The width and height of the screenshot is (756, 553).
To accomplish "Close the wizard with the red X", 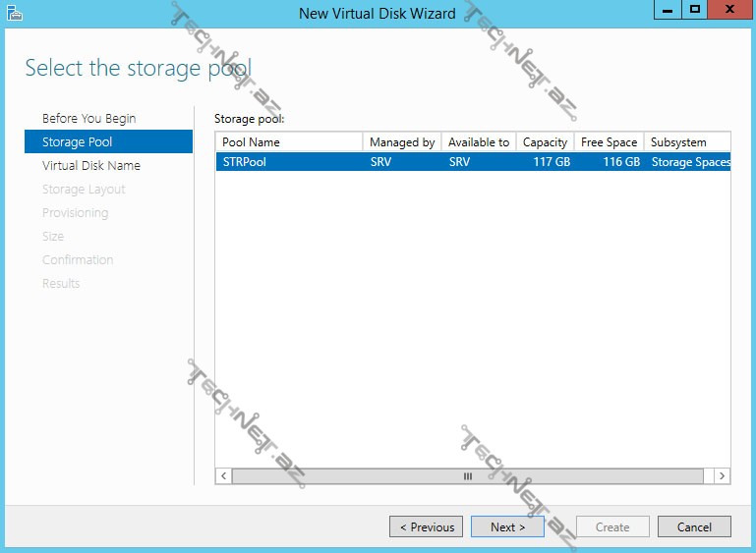I will pos(729,11).
